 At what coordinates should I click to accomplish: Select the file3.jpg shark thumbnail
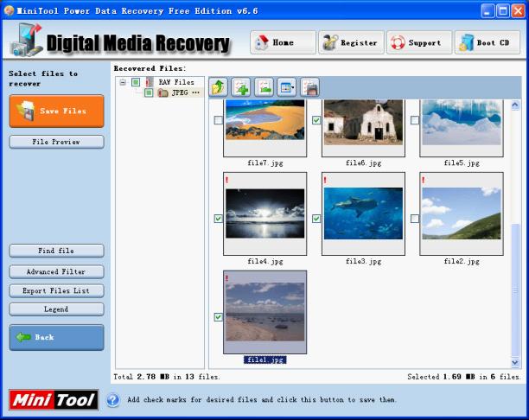click(363, 213)
